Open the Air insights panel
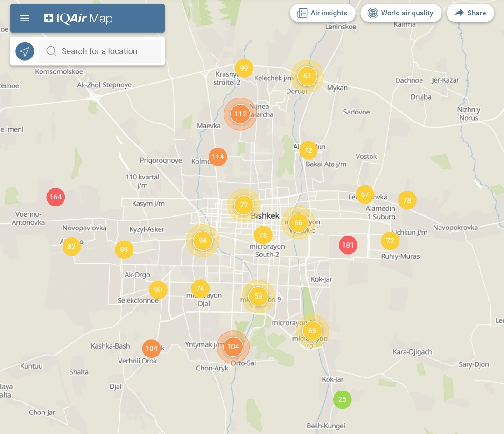 322,13
